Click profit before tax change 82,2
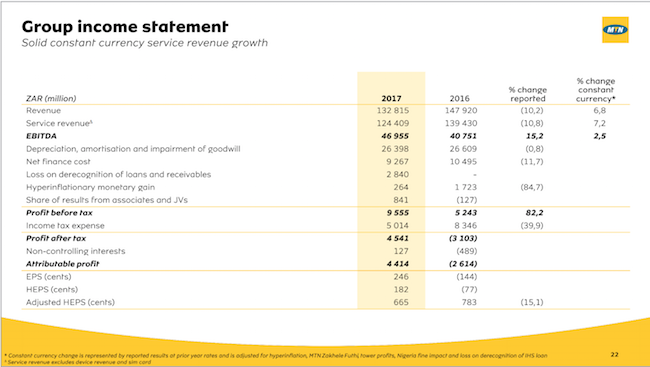Viewport: 650px width, 367px height. click(x=535, y=213)
